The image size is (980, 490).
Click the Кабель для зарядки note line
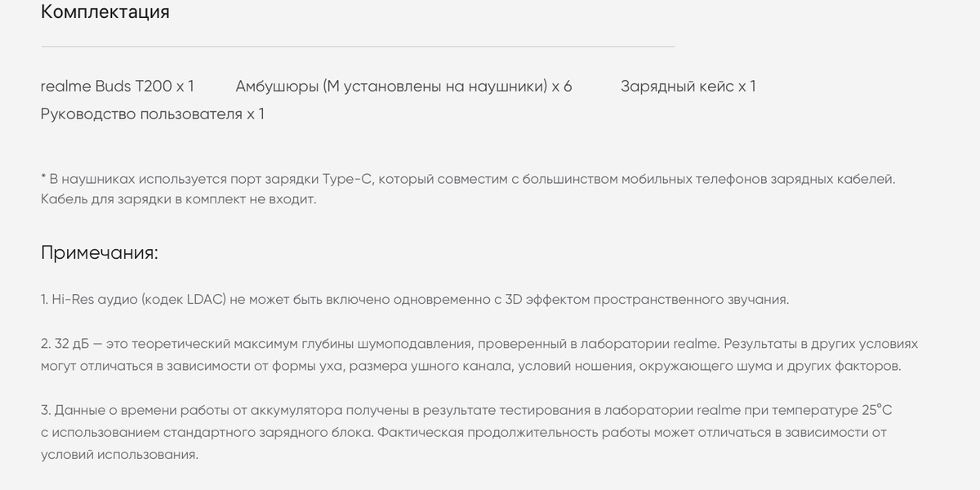click(178, 198)
